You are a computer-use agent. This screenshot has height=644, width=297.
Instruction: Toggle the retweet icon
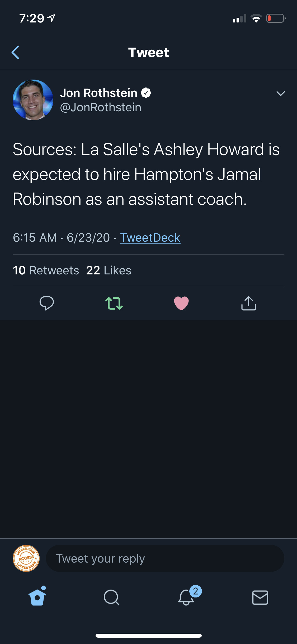click(114, 303)
